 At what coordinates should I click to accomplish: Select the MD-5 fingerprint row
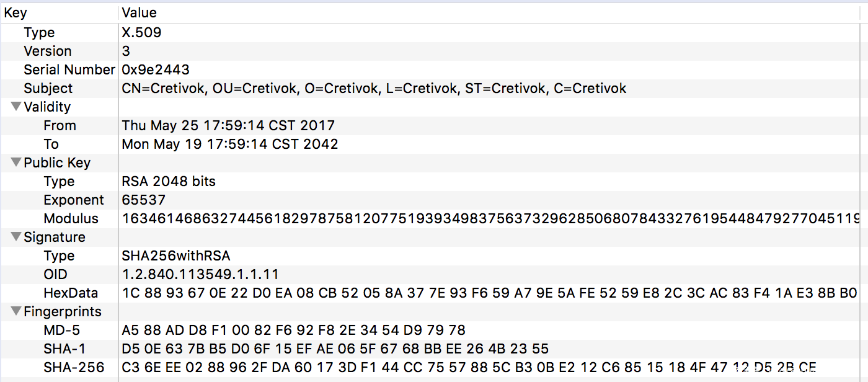61,331
